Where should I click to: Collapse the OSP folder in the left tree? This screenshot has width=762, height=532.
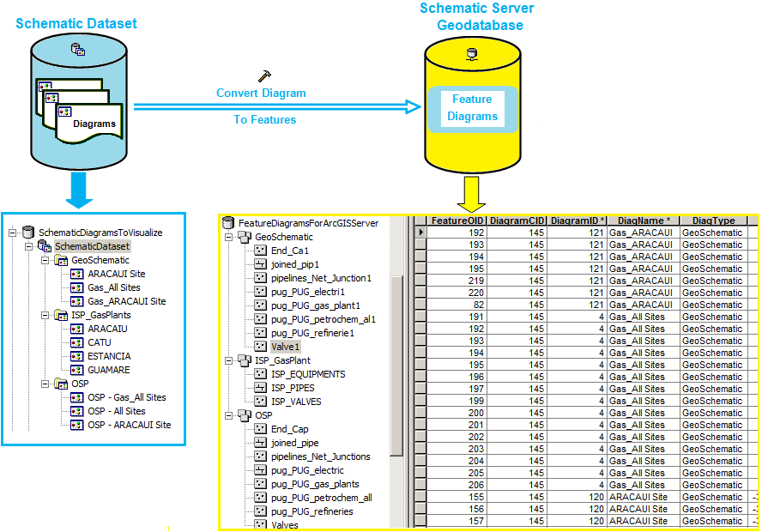point(45,384)
